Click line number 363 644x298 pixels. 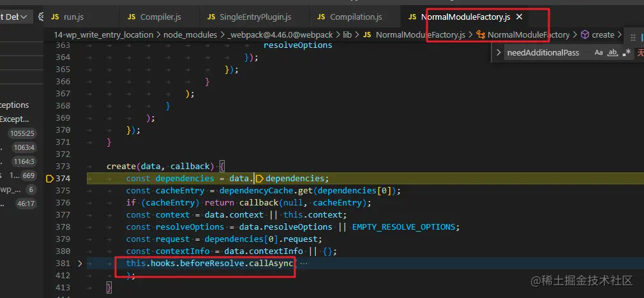pos(63,45)
